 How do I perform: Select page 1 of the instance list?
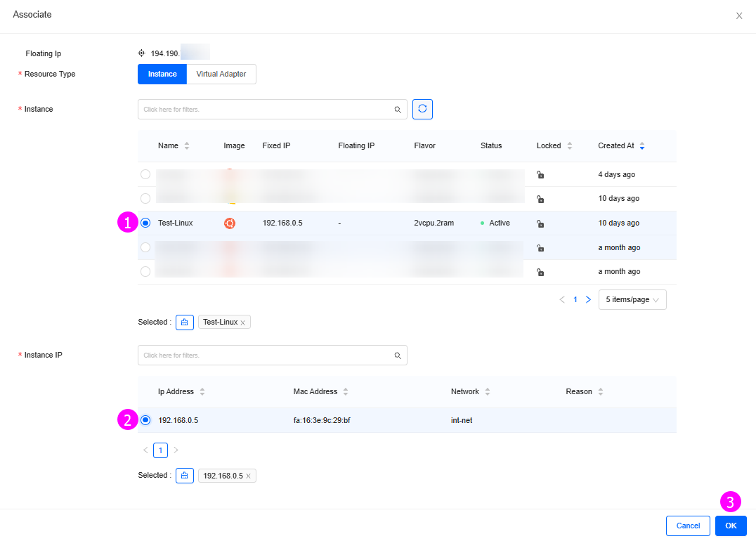575,299
